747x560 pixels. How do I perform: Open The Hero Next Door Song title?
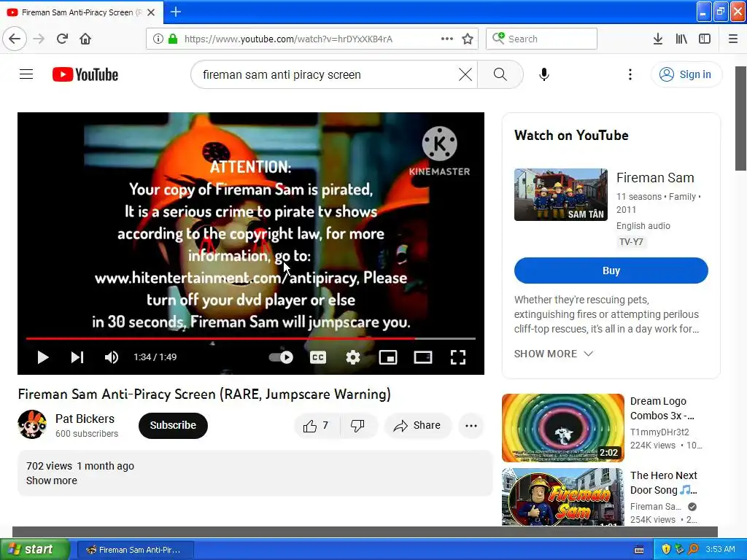[664, 483]
